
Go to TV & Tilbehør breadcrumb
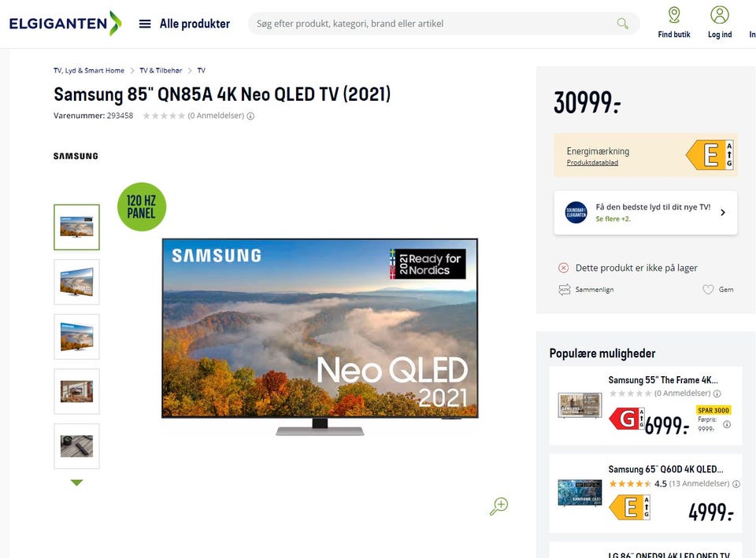pyautogui.click(x=161, y=70)
